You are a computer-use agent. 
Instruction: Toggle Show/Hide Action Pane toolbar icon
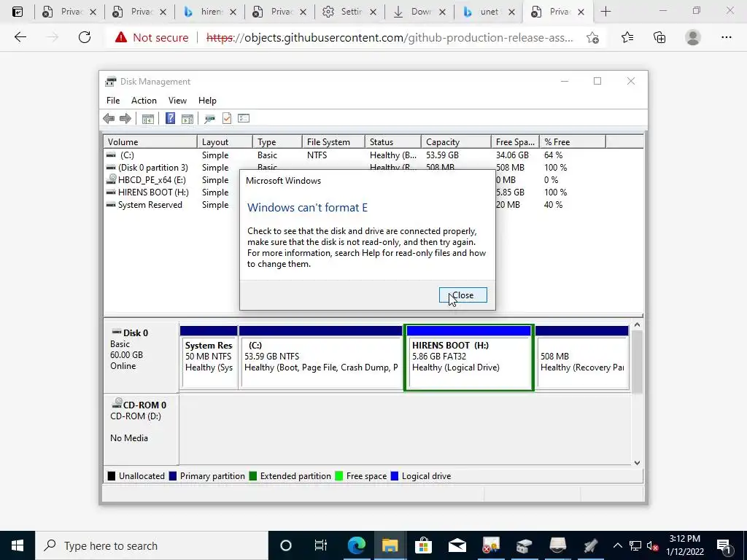[187, 119]
